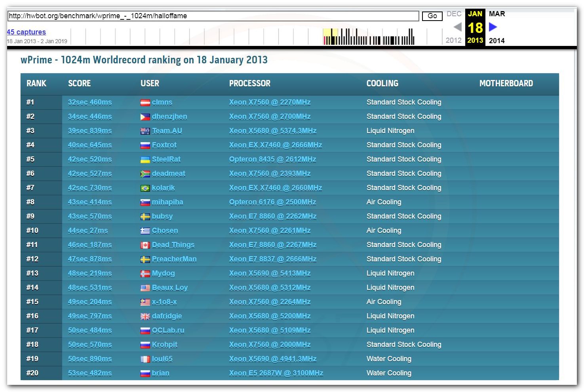Click the Wayback URL input field
Image resolution: width=584 pixels, height=392 pixels.
coord(213,16)
